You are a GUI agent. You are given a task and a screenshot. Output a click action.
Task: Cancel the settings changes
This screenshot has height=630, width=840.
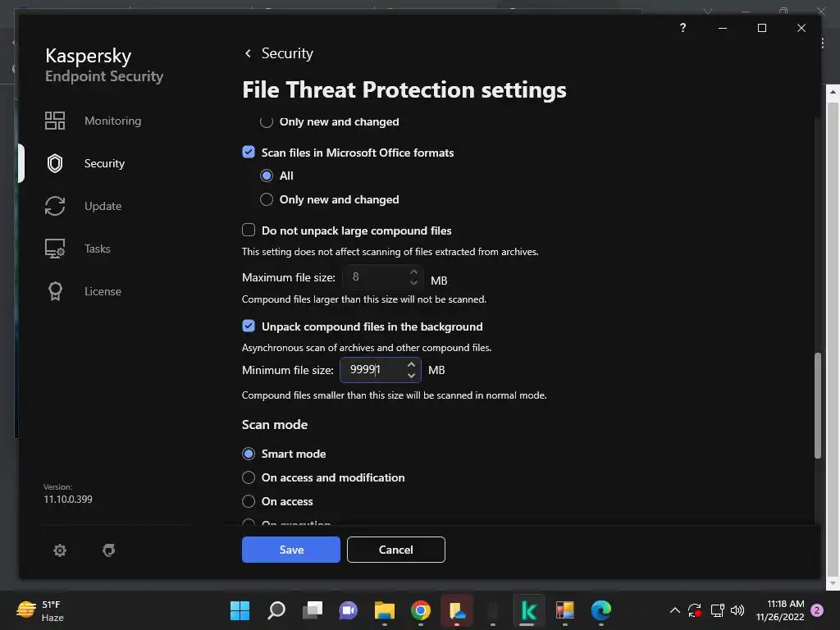(x=396, y=550)
